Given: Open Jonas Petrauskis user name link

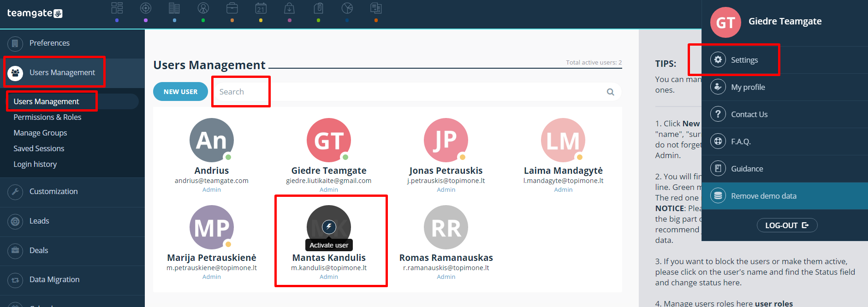Looking at the screenshot, I should [x=446, y=171].
